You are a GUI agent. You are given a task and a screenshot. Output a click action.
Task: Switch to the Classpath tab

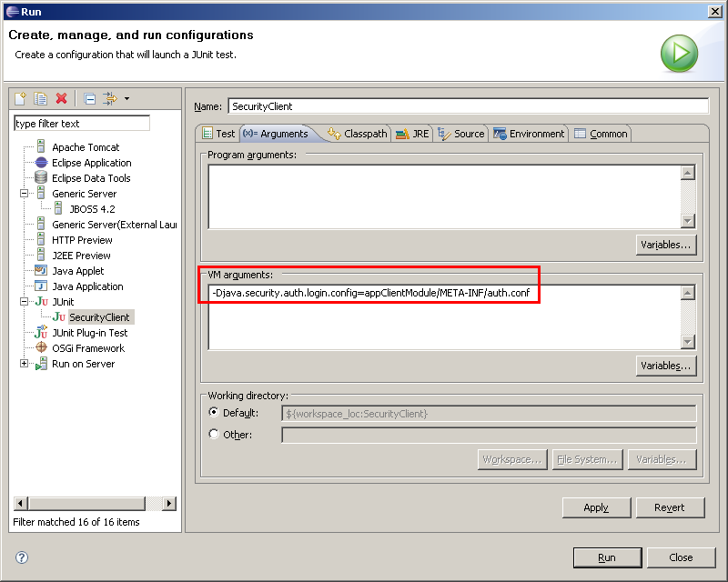click(x=358, y=134)
